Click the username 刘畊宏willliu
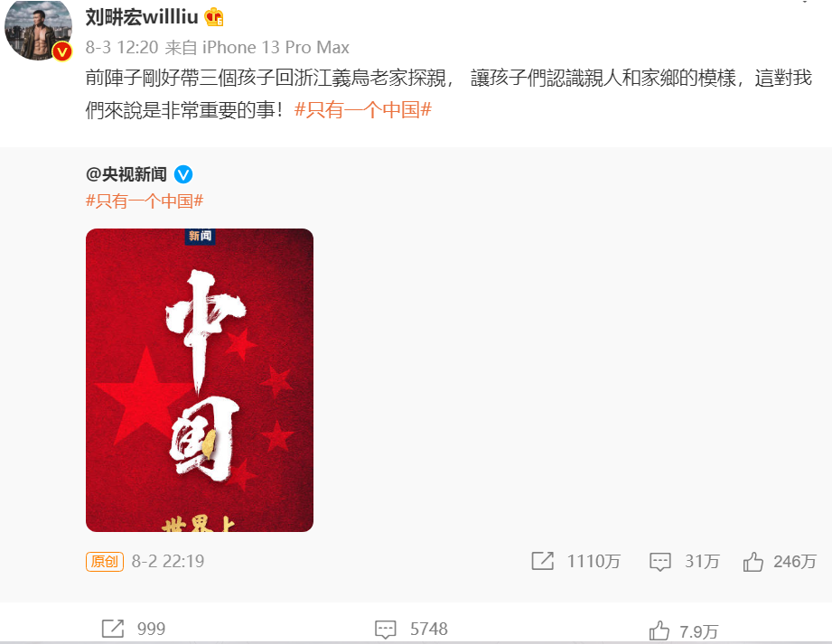 [142, 17]
